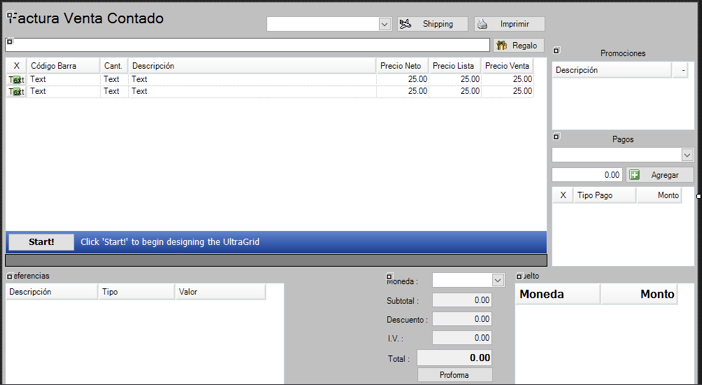Click the Proforma button
Viewport: 702px width, 385px height.
pos(454,375)
